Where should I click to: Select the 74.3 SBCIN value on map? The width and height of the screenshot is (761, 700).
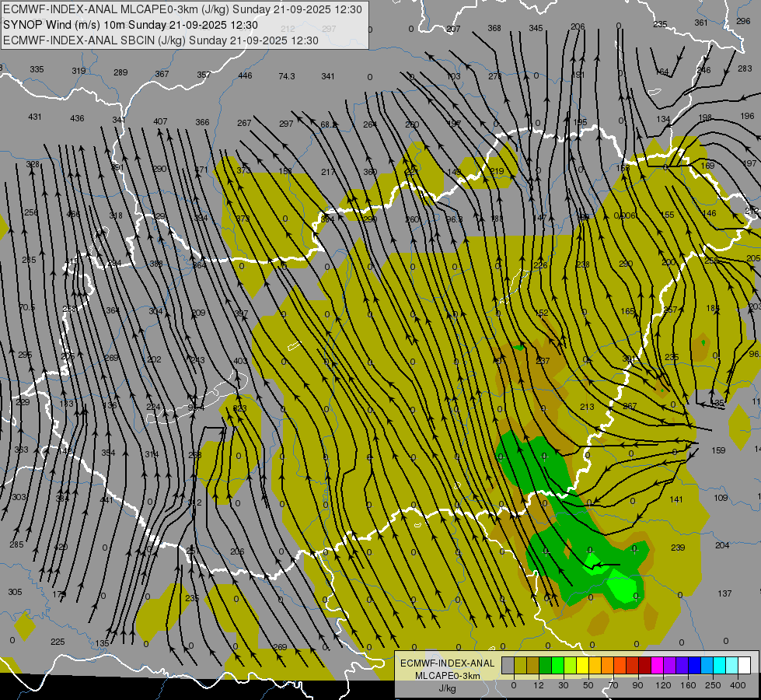[x=287, y=76]
